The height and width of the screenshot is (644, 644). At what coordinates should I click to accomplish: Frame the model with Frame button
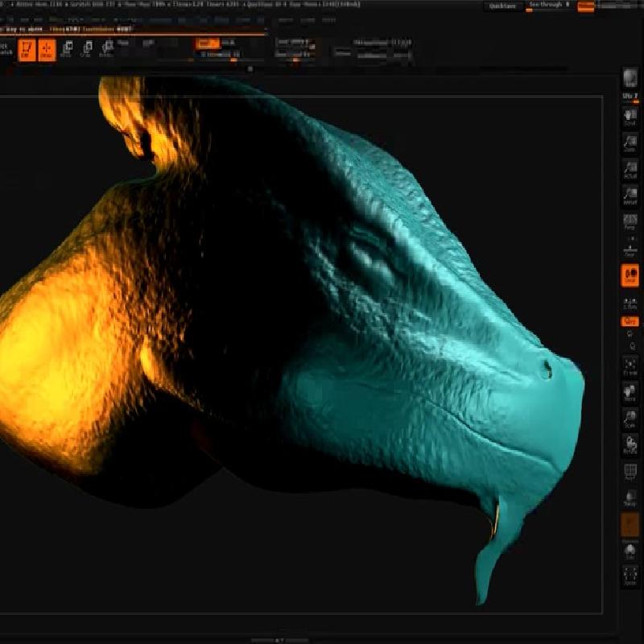pyautogui.click(x=630, y=367)
